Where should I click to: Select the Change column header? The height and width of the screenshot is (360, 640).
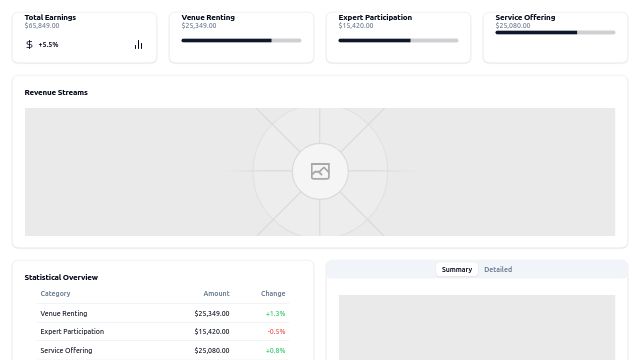273,293
